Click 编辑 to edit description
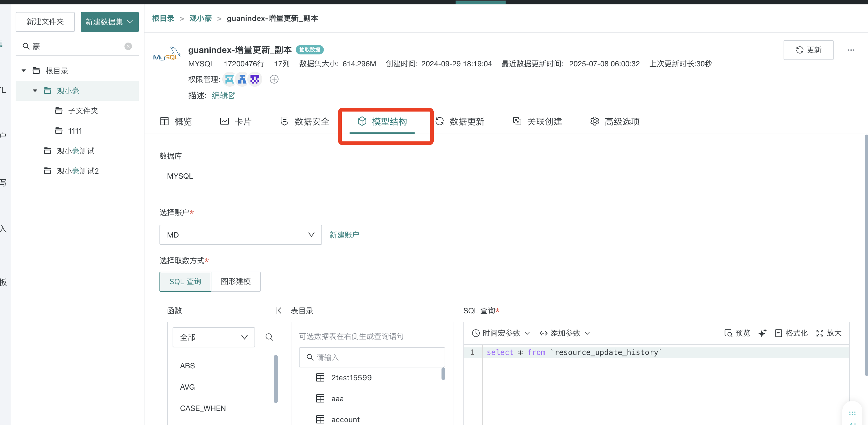Viewport: 868px width, 425px height. click(223, 95)
